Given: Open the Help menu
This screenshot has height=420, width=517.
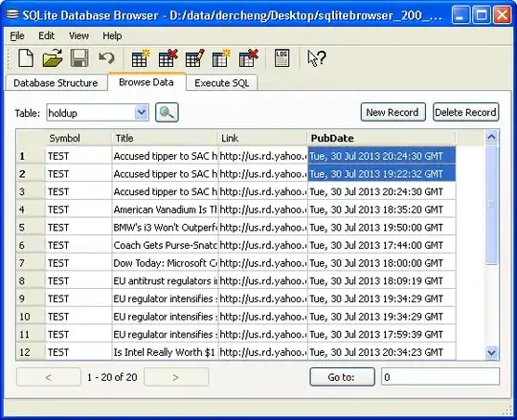Looking at the screenshot, I should (x=112, y=35).
